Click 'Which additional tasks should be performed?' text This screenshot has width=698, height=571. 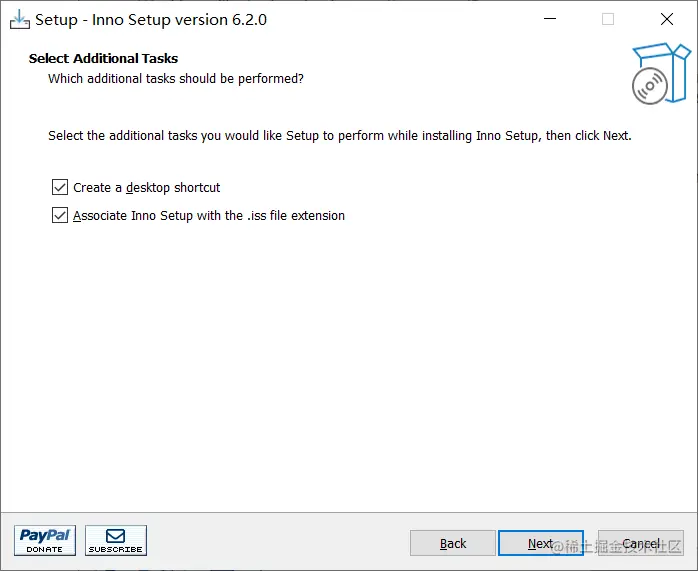(176, 79)
